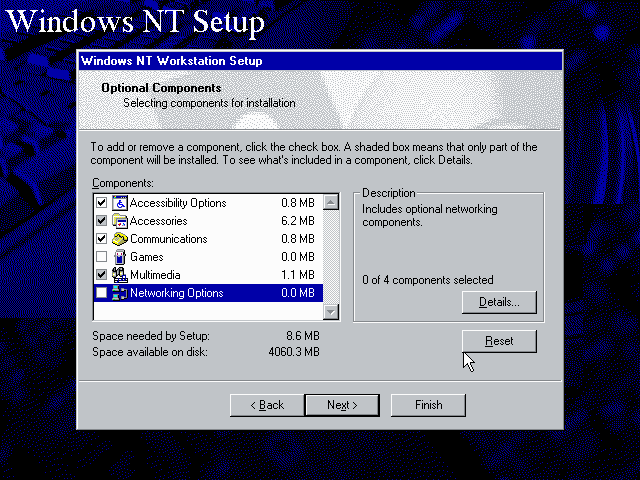Click the Accessibility Options wheelchair icon
This screenshot has height=480, width=640.
click(x=119, y=203)
